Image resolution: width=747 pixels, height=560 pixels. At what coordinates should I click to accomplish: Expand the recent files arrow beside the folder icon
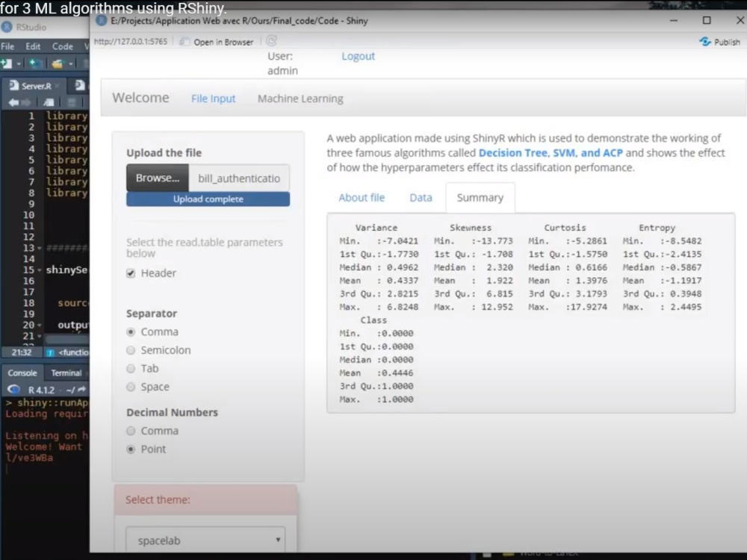70,63
